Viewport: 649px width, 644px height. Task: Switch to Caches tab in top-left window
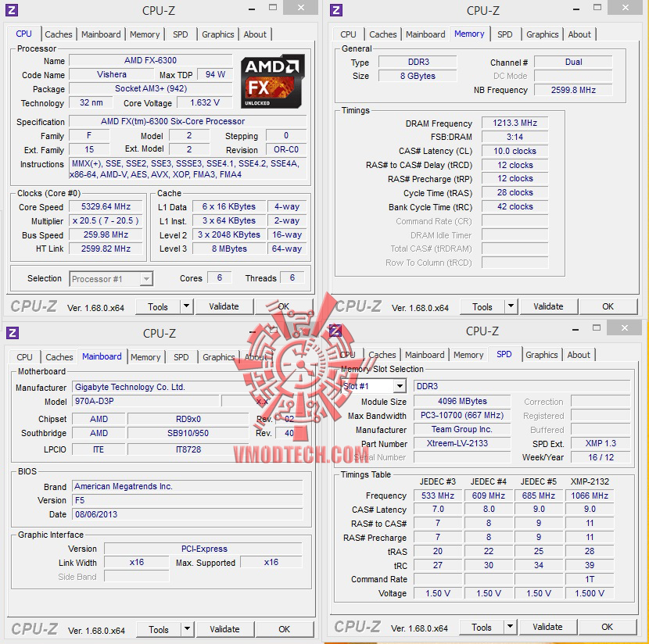[59, 34]
